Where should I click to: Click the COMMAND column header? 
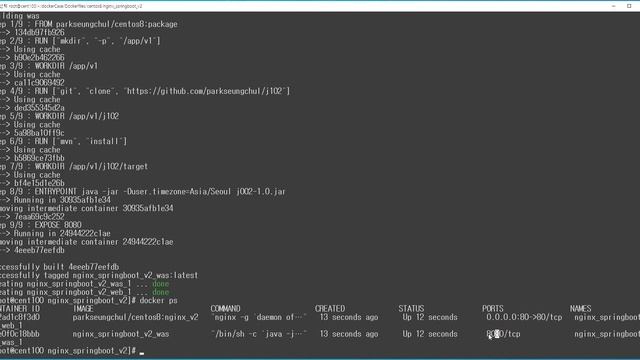[225, 309]
